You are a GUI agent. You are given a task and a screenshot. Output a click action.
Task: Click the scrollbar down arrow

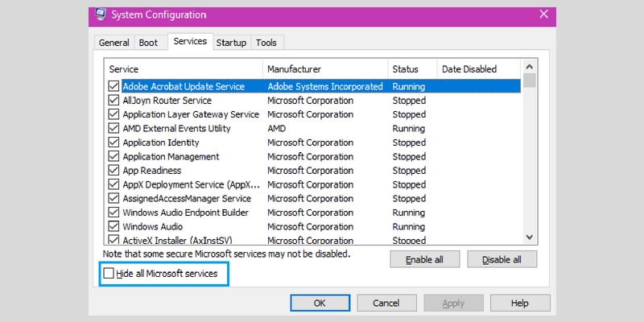point(530,237)
